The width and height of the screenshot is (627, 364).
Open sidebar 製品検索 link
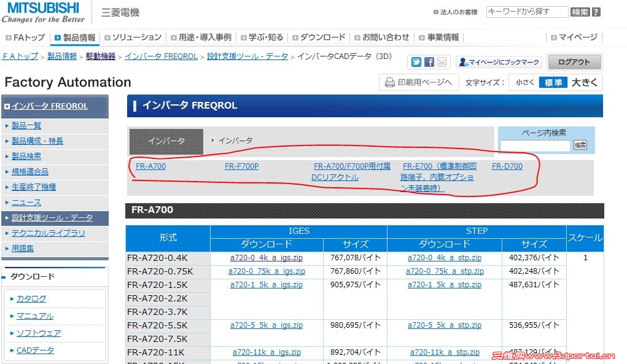click(x=26, y=157)
